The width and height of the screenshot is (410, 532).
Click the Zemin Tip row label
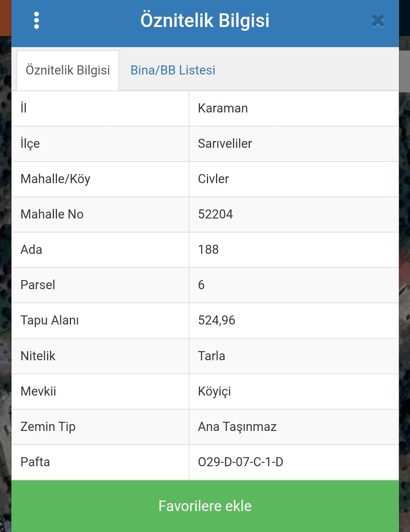point(48,427)
